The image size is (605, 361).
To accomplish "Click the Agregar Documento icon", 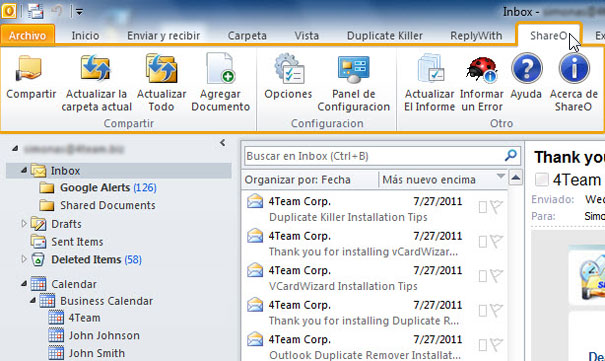I will pos(220,69).
